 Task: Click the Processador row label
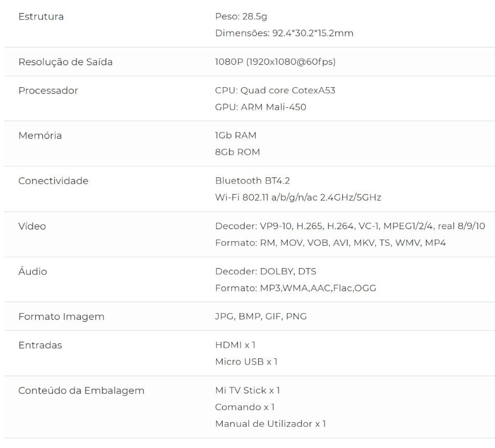pos(48,90)
